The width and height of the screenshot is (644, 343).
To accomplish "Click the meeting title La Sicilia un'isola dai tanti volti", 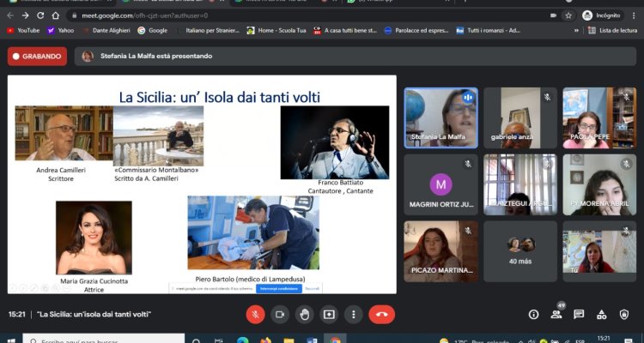I will click(94, 315).
